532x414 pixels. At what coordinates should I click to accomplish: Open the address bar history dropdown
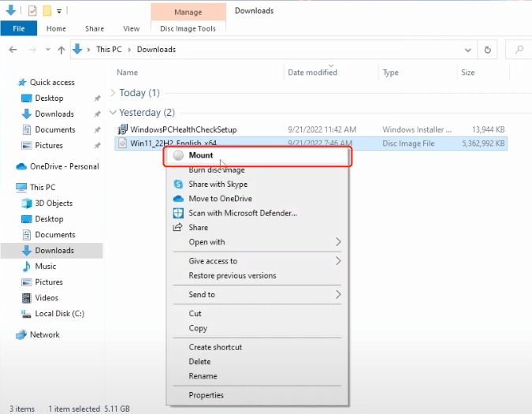pos(468,50)
